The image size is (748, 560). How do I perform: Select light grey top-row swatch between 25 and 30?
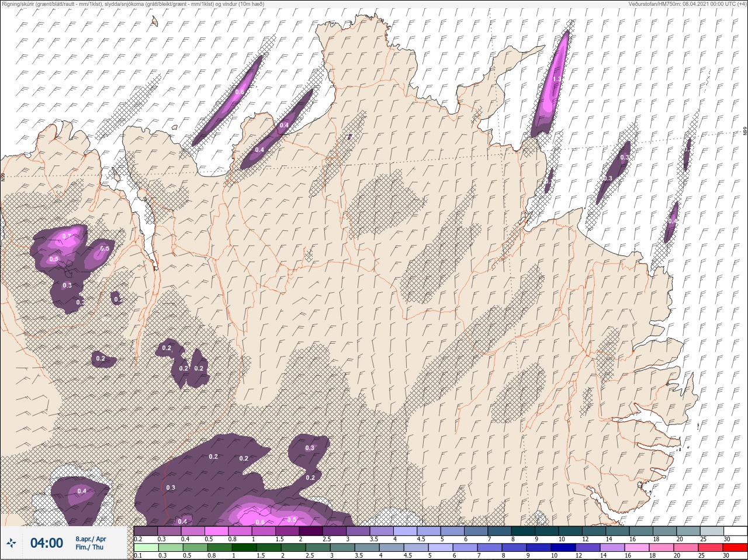click(x=712, y=531)
